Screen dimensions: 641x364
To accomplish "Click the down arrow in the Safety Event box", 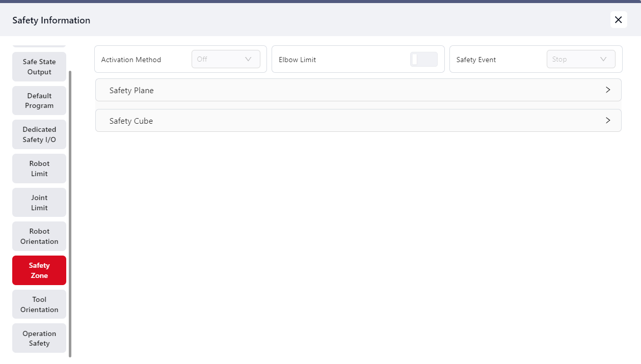I will 603,59.
